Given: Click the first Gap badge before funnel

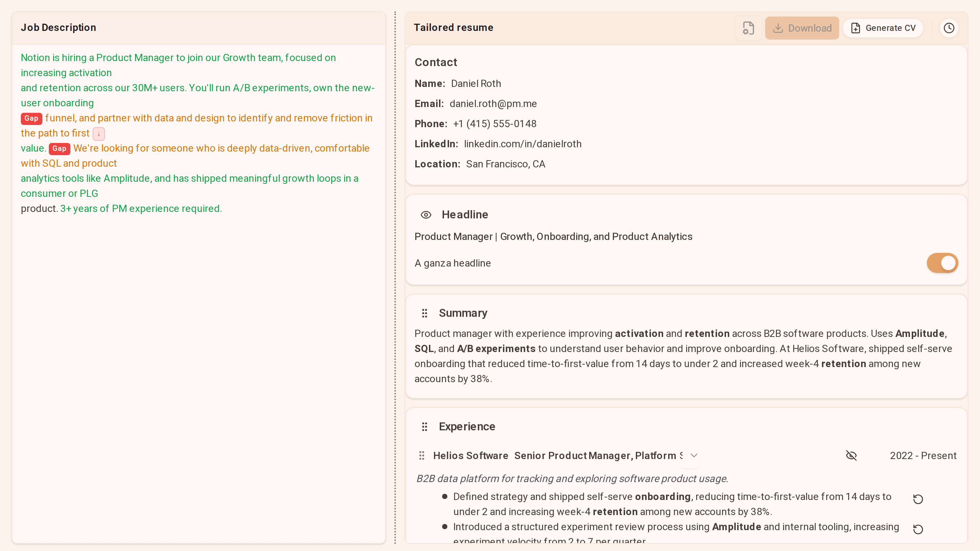Looking at the screenshot, I should tap(31, 118).
